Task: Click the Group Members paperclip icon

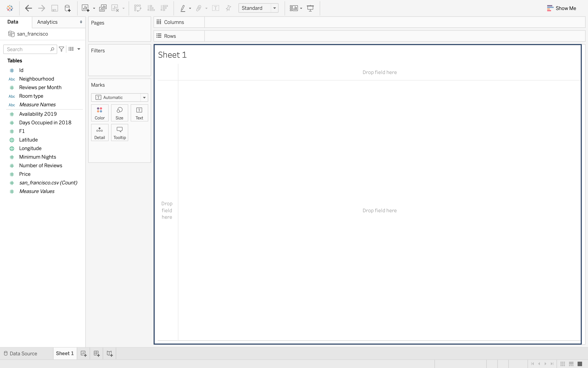Action: point(199,8)
